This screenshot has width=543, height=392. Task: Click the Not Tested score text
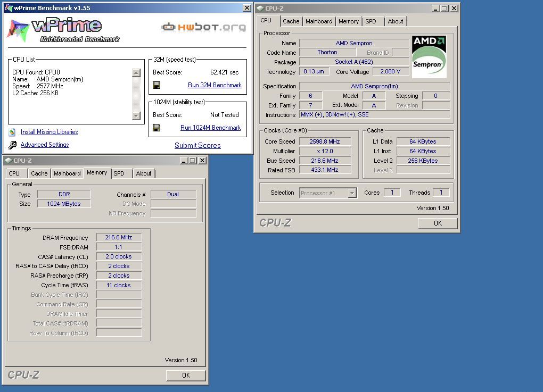[225, 115]
